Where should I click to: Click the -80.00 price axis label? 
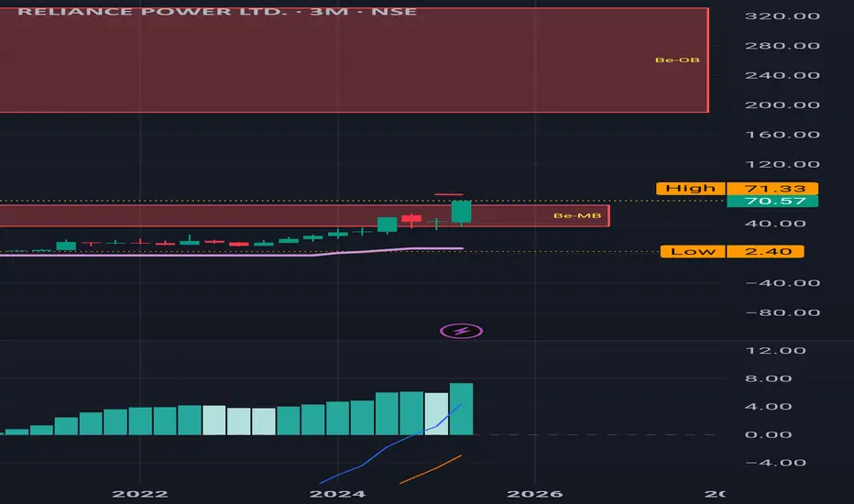tap(783, 312)
